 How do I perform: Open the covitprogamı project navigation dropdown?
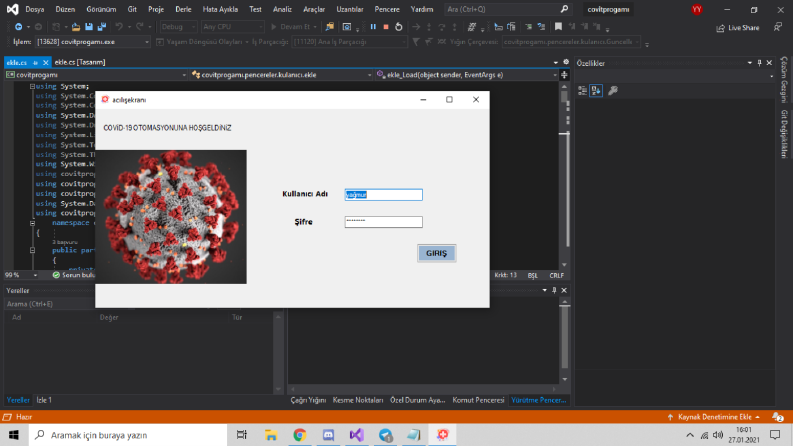point(96,75)
